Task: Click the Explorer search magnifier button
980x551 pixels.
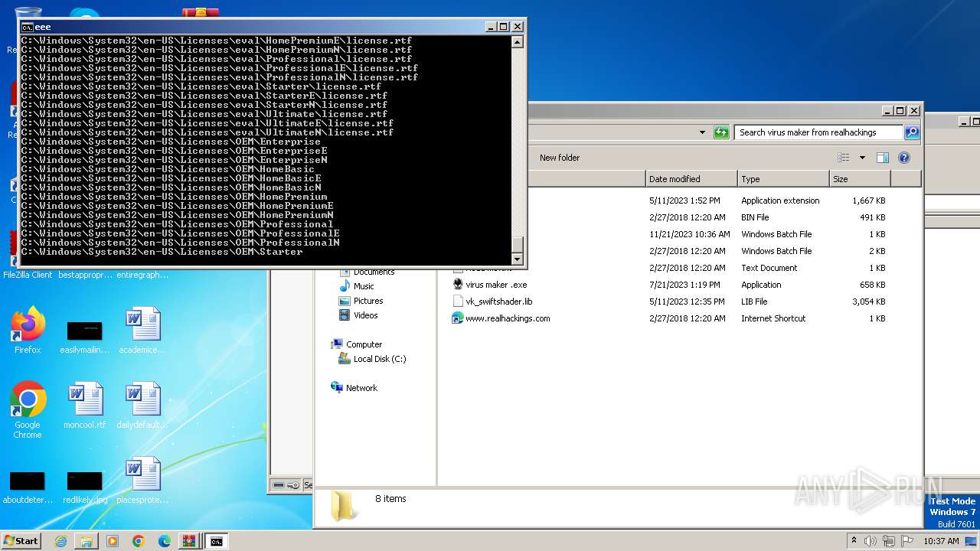Action: click(x=911, y=132)
